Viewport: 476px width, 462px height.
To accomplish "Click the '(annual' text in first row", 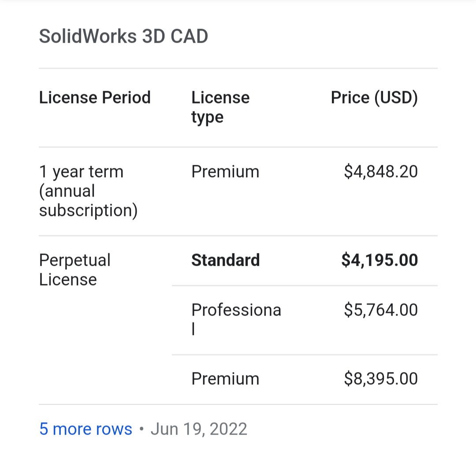I will [x=67, y=191].
